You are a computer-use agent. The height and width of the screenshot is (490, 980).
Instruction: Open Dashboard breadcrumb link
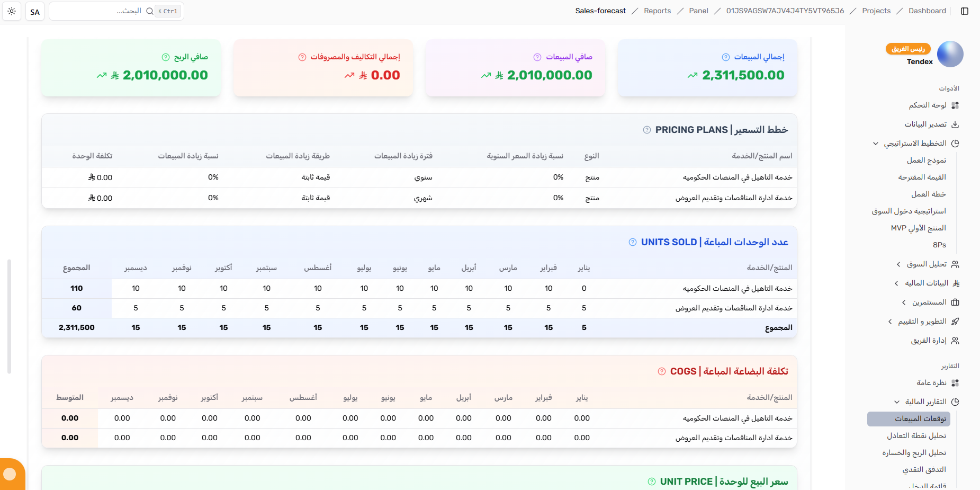pyautogui.click(x=927, y=11)
